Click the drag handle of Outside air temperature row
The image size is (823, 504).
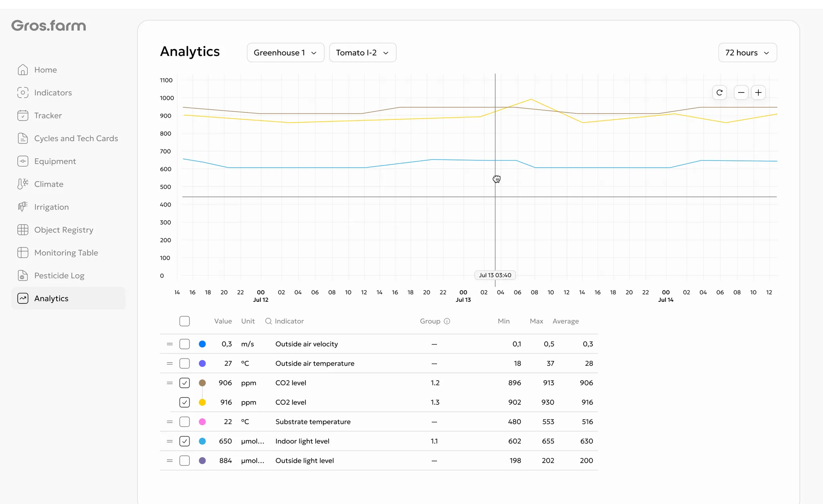click(x=170, y=363)
